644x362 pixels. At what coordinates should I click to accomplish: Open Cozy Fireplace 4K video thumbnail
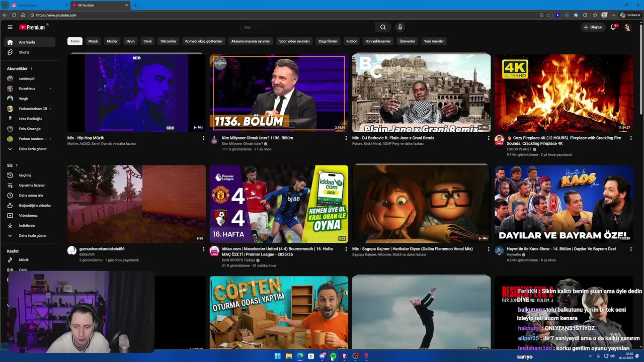click(x=563, y=93)
